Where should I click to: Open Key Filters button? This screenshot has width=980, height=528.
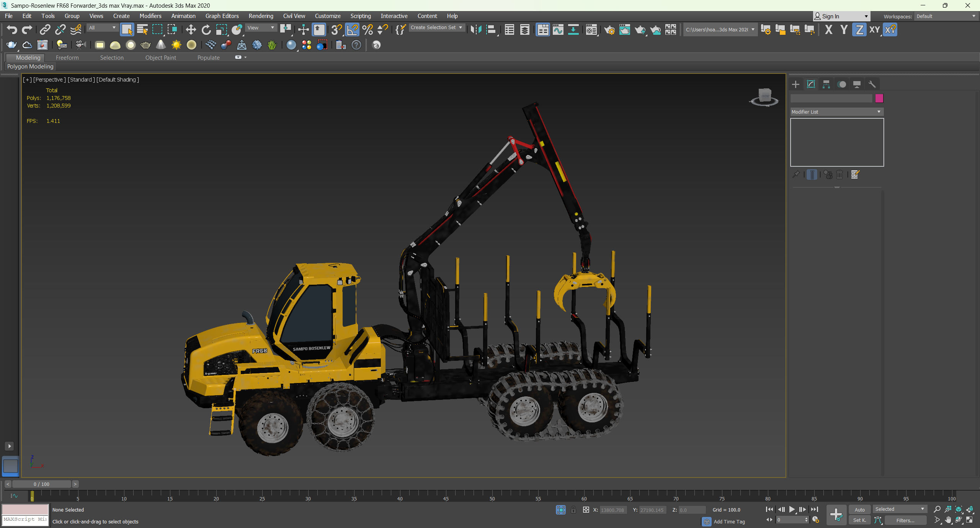905,520
